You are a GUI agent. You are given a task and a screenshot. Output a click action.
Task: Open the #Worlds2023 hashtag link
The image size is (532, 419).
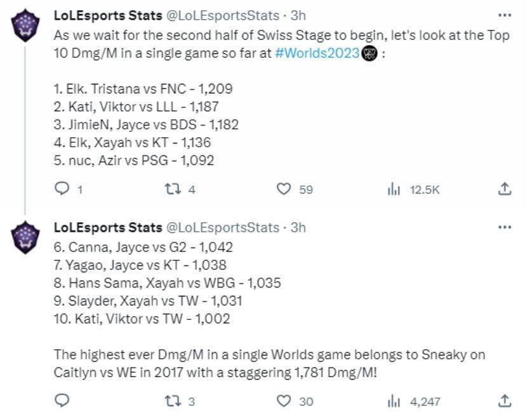pyautogui.click(x=317, y=53)
